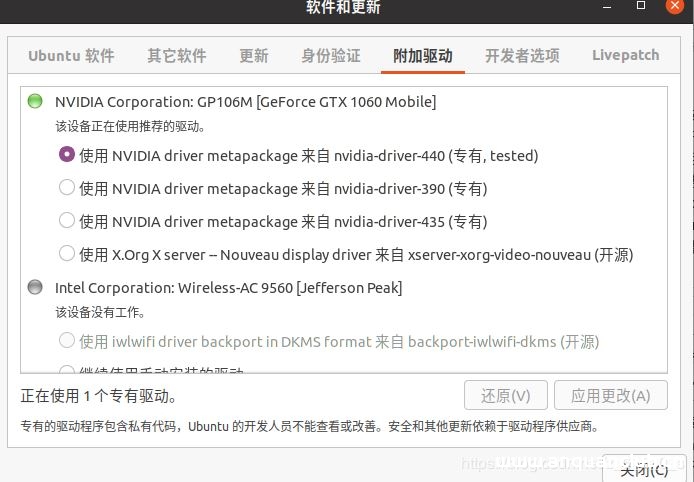Select the nvidia-driver-390 proprietary driver
Screen dimensions: 694x482
coord(67,188)
